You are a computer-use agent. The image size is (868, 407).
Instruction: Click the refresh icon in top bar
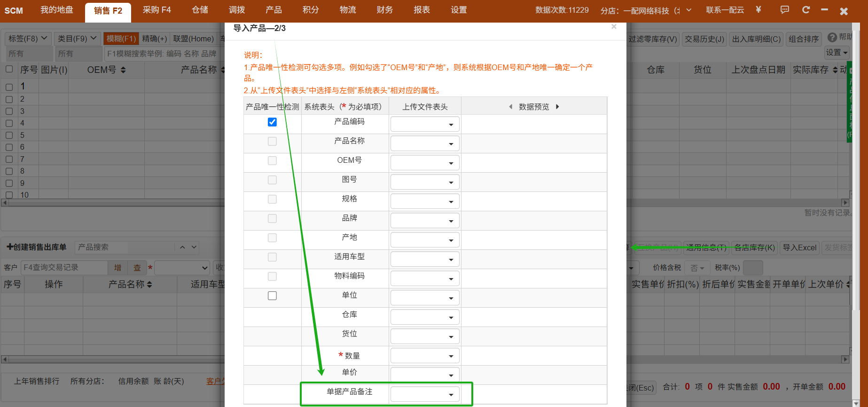coord(805,9)
